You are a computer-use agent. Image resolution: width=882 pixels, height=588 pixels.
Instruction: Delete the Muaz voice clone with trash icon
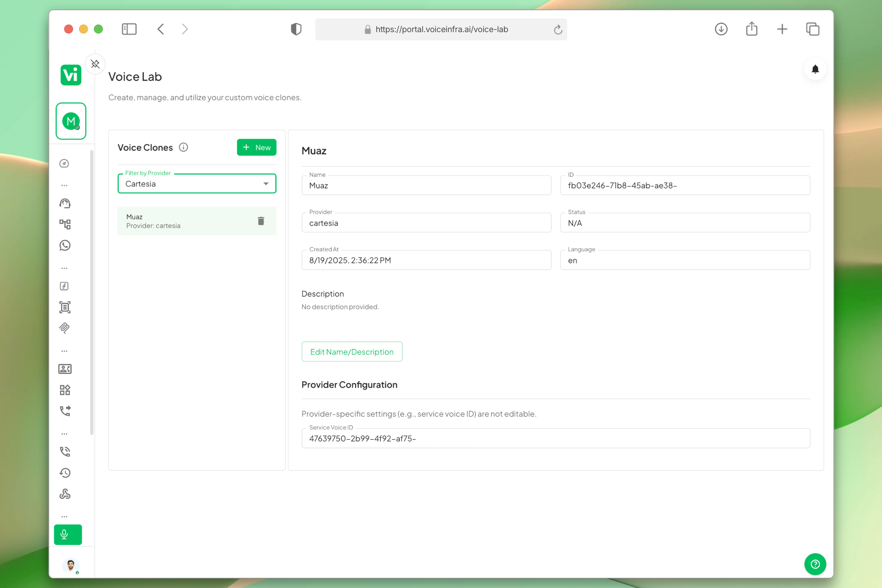point(261,221)
